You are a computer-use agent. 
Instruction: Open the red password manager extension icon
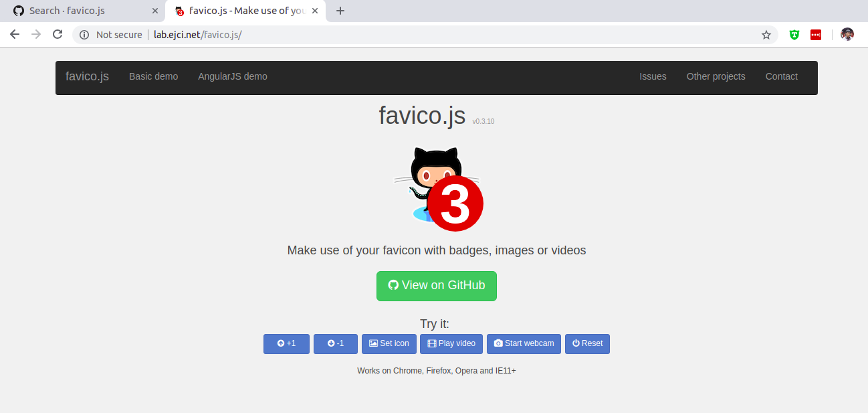tap(816, 35)
